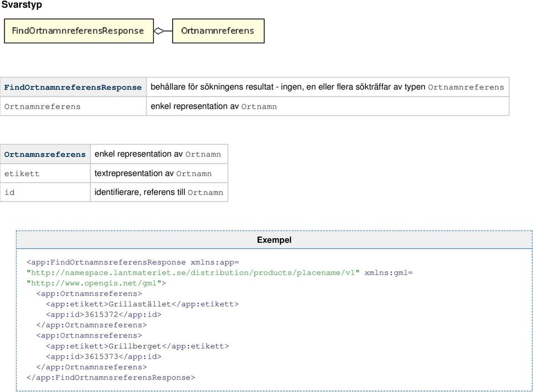Click first table's 'enkel representation av Ortnamn' cell
The height and width of the screenshot is (392, 533).
click(x=328, y=107)
